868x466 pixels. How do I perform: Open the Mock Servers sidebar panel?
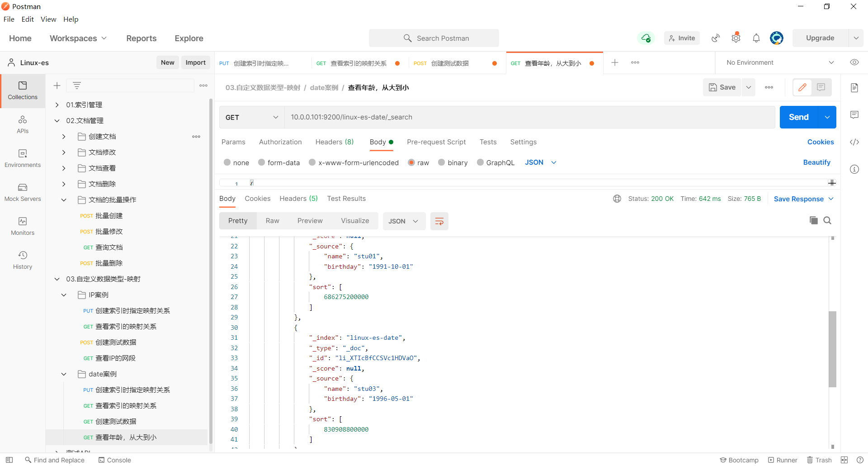(x=23, y=193)
